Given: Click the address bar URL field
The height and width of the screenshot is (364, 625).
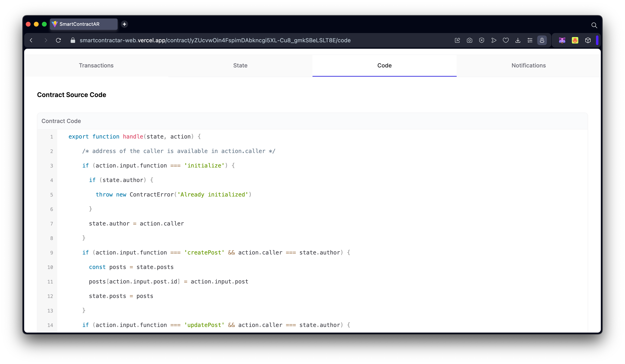Looking at the screenshot, I should tap(215, 40).
